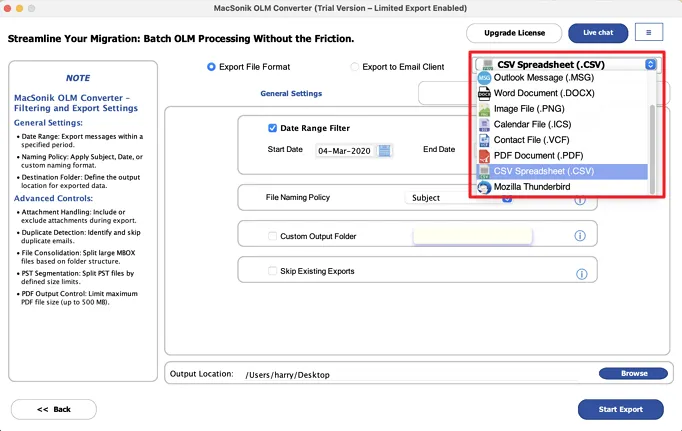Click the Calendar File ICS icon
Viewport: 682px width, 431px height.
tap(484, 124)
